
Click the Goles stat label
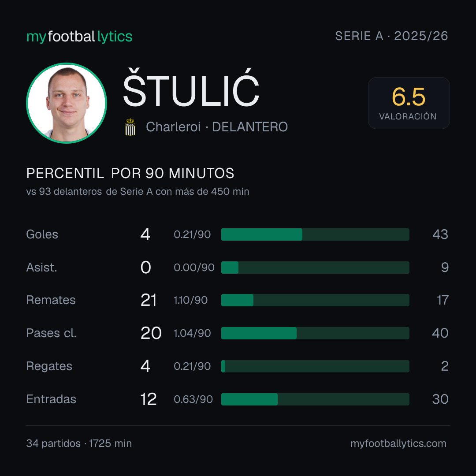[42, 234]
